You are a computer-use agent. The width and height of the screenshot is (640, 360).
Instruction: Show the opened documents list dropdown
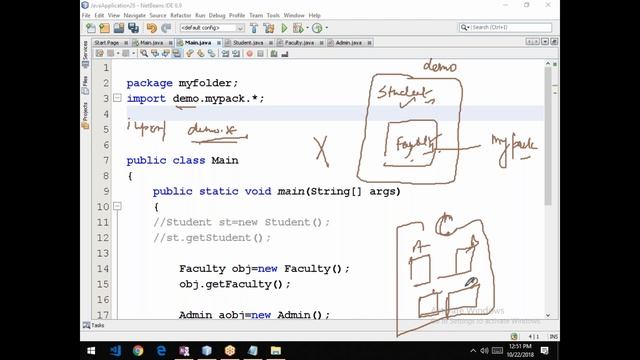tap(545, 42)
